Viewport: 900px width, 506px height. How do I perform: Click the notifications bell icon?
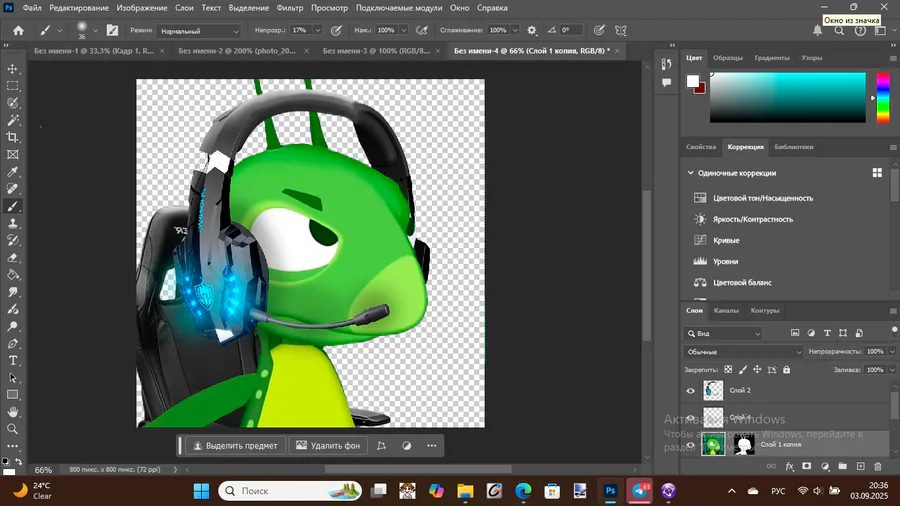(x=817, y=30)
